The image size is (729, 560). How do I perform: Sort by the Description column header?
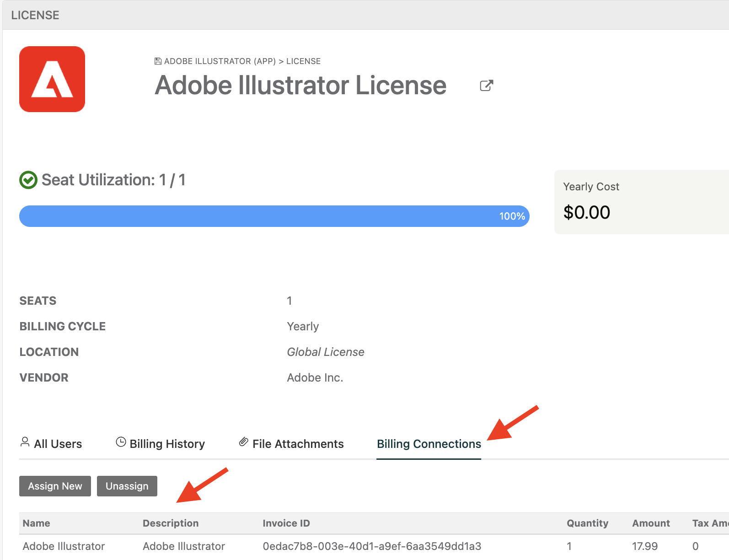[x=171, y=523]
